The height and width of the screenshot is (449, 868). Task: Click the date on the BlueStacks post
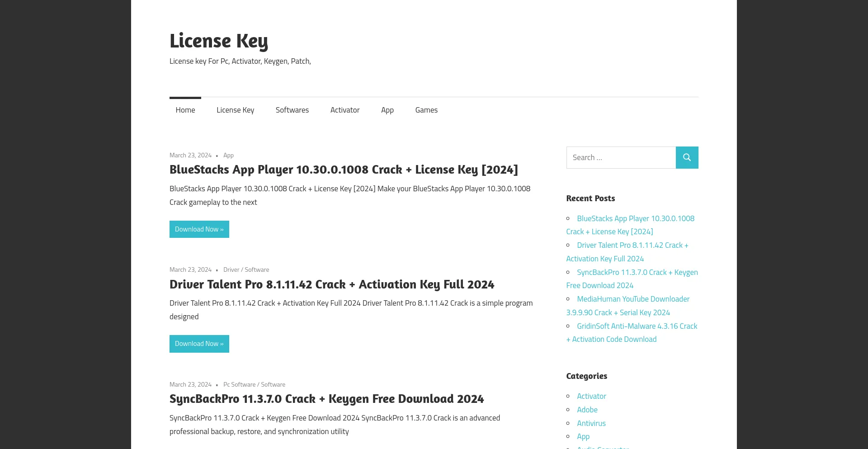pos(190,155)
